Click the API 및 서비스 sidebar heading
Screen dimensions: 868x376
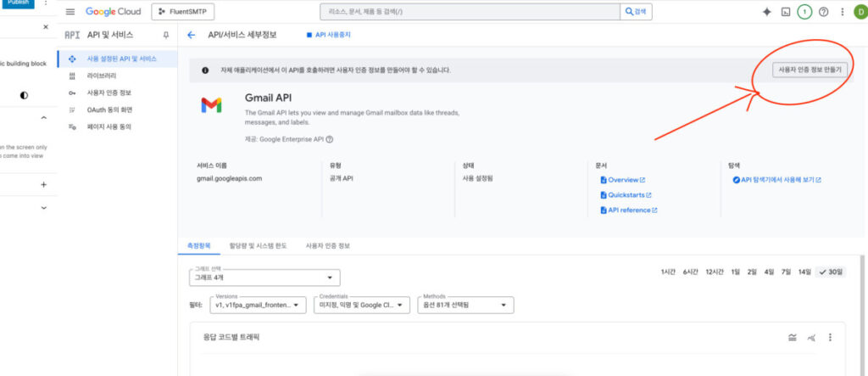(110, 35)
